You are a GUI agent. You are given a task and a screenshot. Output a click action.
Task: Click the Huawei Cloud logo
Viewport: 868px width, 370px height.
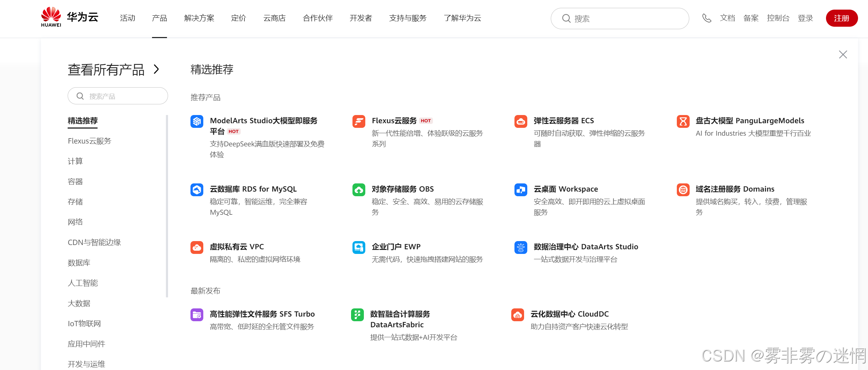(70, 17)
